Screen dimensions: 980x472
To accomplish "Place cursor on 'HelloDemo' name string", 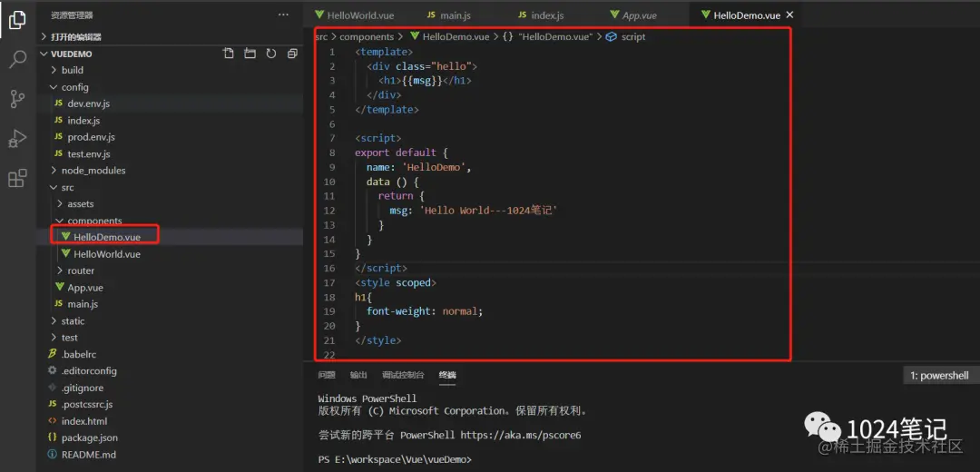I will 436,167.
